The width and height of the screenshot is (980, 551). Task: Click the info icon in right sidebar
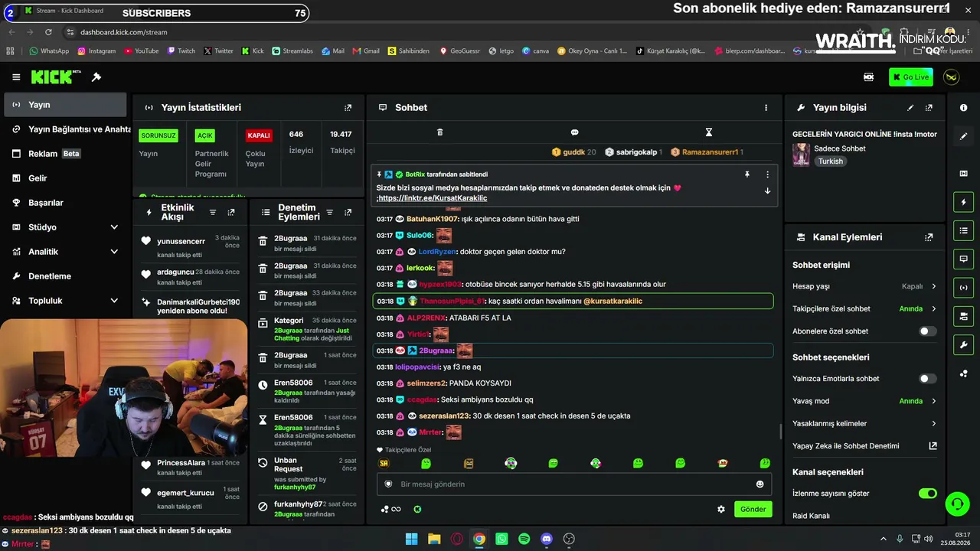click(963, 108)
